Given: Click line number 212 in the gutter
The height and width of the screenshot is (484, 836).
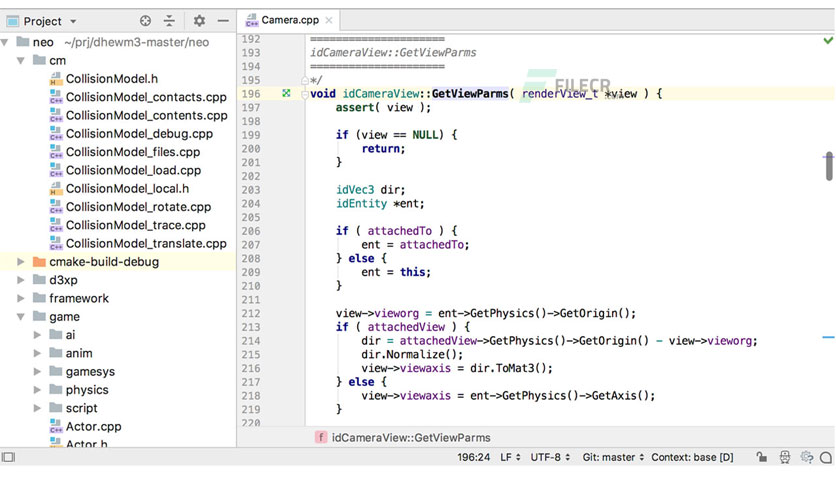Looking at the screenshot, I should (251, 313).
